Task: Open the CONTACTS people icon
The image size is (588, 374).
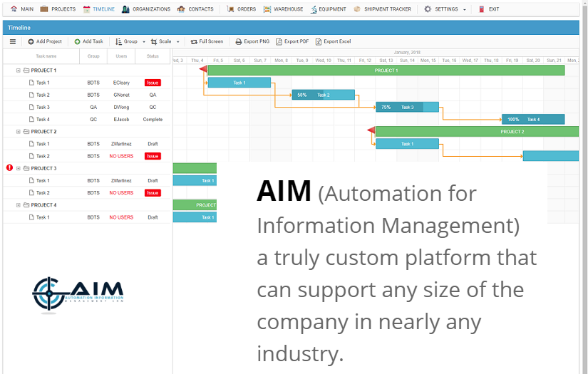Action: (x=181, y=9)
